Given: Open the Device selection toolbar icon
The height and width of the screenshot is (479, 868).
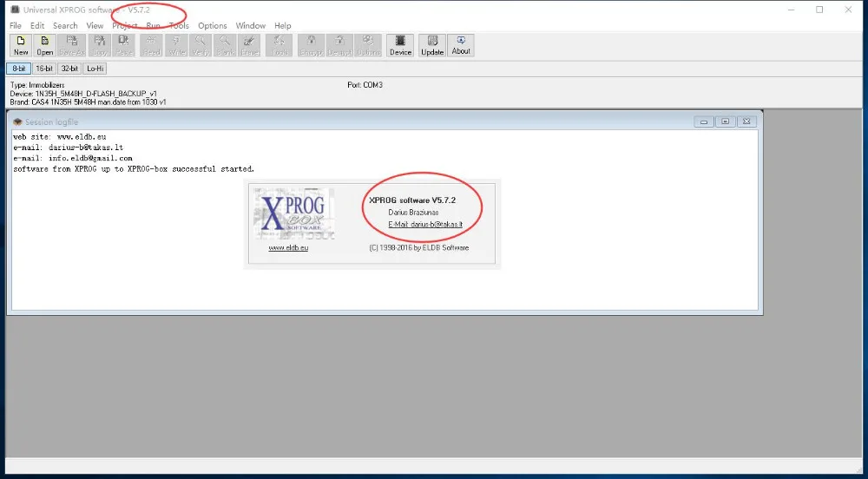Looking at the screenshot, I should tap(400, 45).
